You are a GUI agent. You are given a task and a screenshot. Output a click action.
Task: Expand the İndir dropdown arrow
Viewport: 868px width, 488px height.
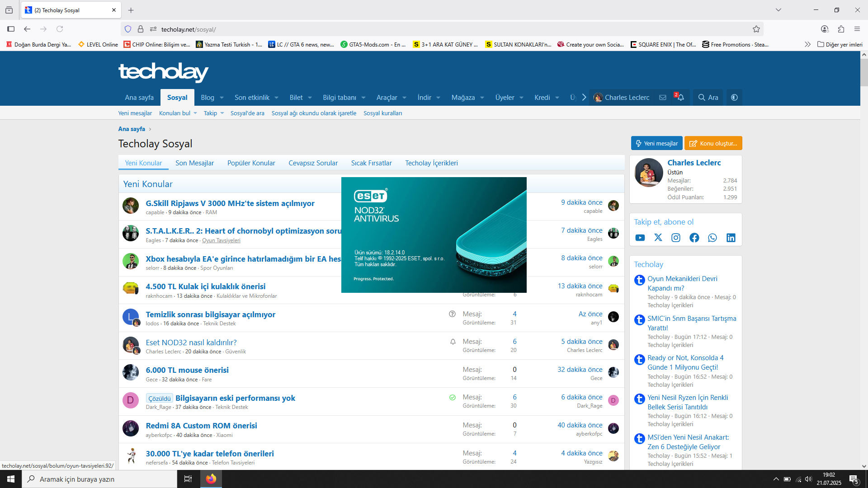coord(439,98)
